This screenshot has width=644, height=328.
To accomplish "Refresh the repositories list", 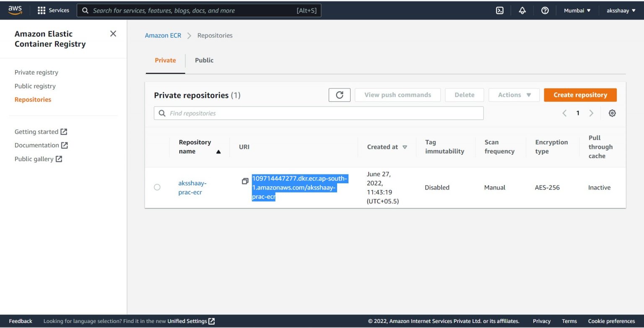I will (x=339, y=95).
